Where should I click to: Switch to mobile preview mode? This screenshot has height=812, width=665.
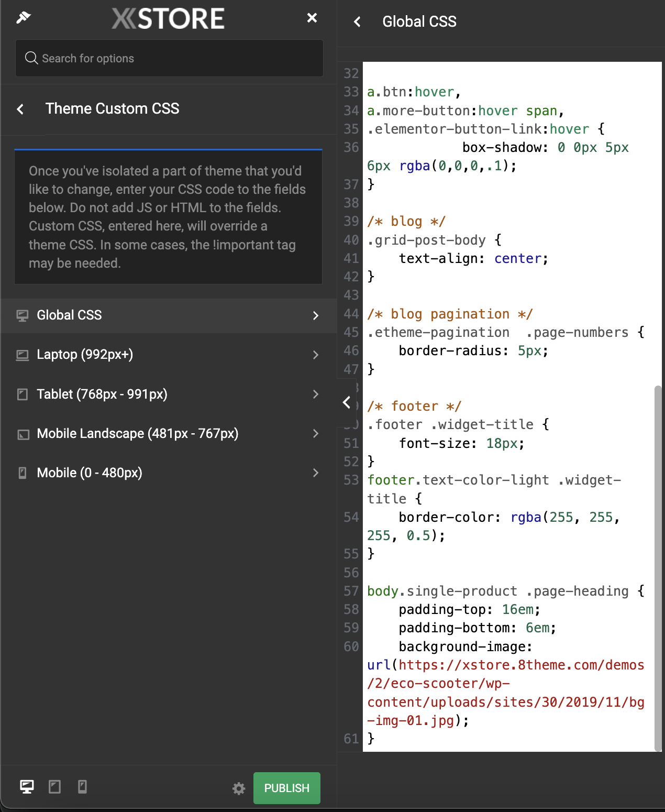click(82, 786)
